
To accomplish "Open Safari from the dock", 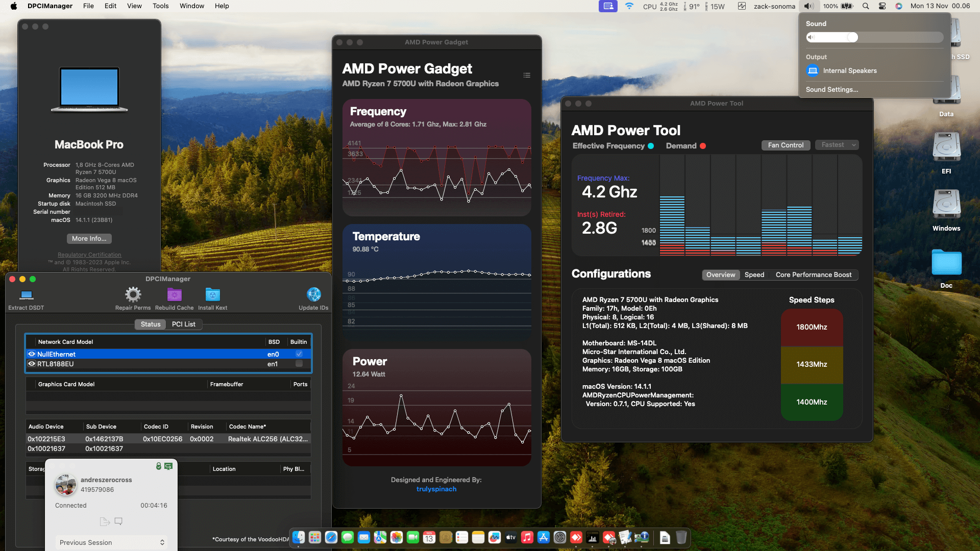I will coord(331,537).
